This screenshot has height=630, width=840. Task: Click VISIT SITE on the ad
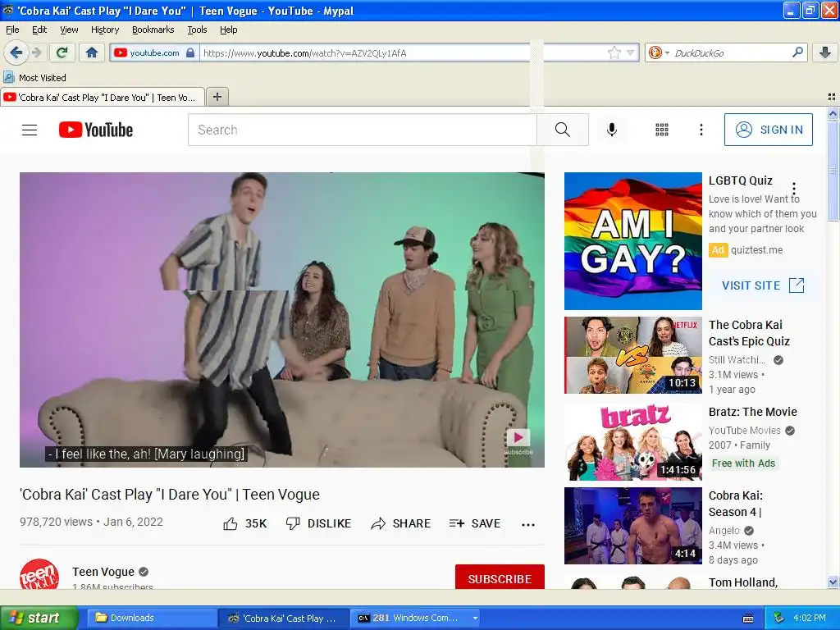763,285
